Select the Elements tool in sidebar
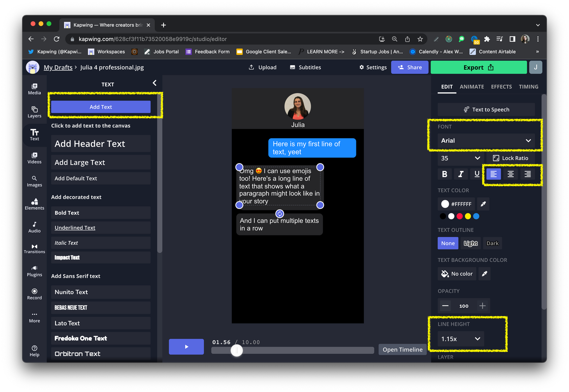Image resolution: width=569 pixels, height=392 pixels. (x=34, y=204)
